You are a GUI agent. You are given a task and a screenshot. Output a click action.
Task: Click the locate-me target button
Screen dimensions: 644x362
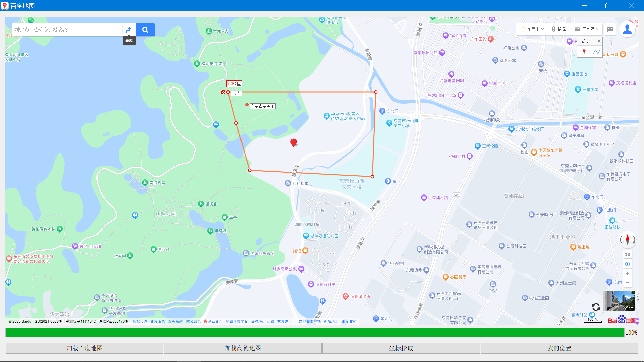627,264
